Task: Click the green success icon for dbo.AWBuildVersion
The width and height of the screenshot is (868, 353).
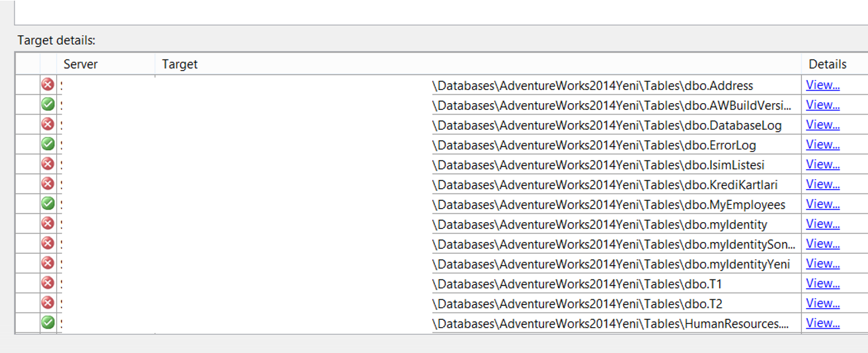Action: click(48, 104)
